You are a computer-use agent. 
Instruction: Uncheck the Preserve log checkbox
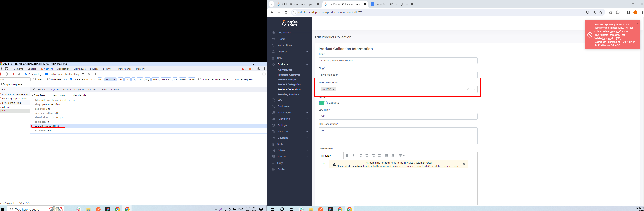[26, 74]
